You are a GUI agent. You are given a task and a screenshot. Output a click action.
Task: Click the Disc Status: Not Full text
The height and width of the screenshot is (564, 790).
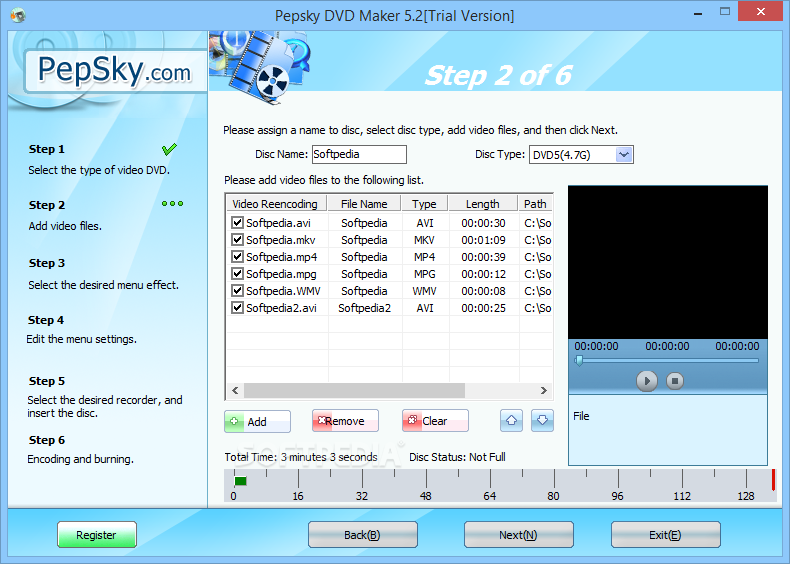tap(457, 457)
